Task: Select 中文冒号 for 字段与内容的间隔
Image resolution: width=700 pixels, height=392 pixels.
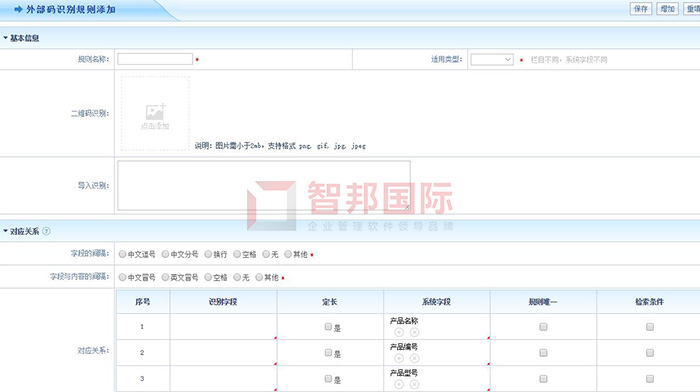Action: pyautogui.click(x=122, y=277)
